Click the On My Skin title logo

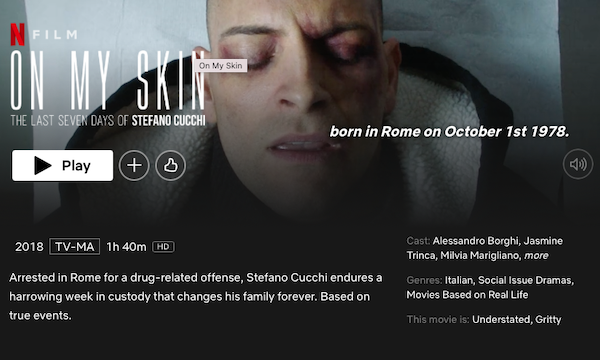click(x=108, y=88)
